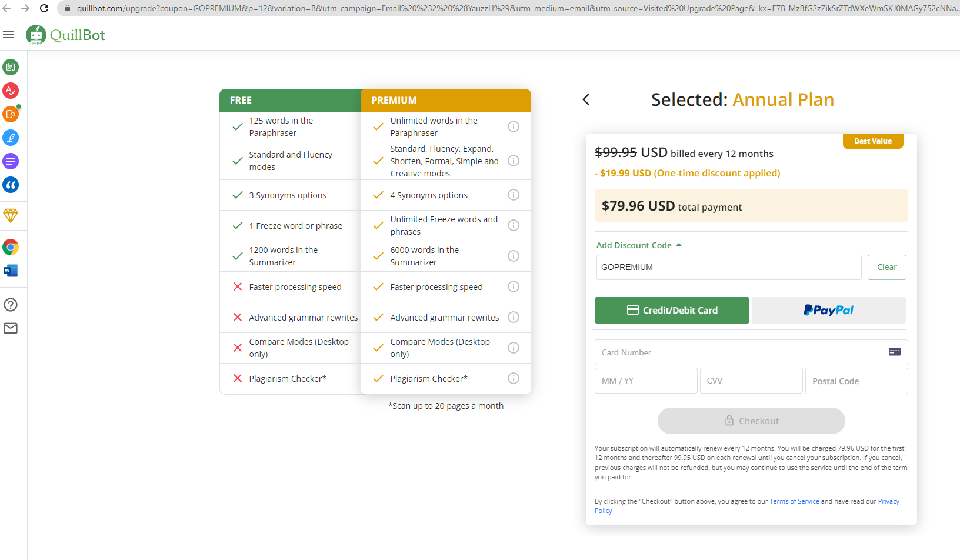
Task: Click "$99.95 USD billed every 12 months" text
Action: pos(684,153)
